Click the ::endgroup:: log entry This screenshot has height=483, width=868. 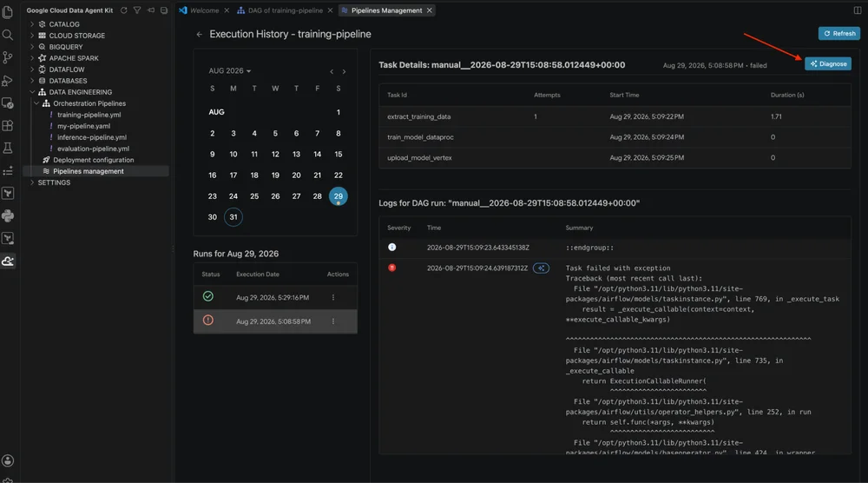pos(615,248)
